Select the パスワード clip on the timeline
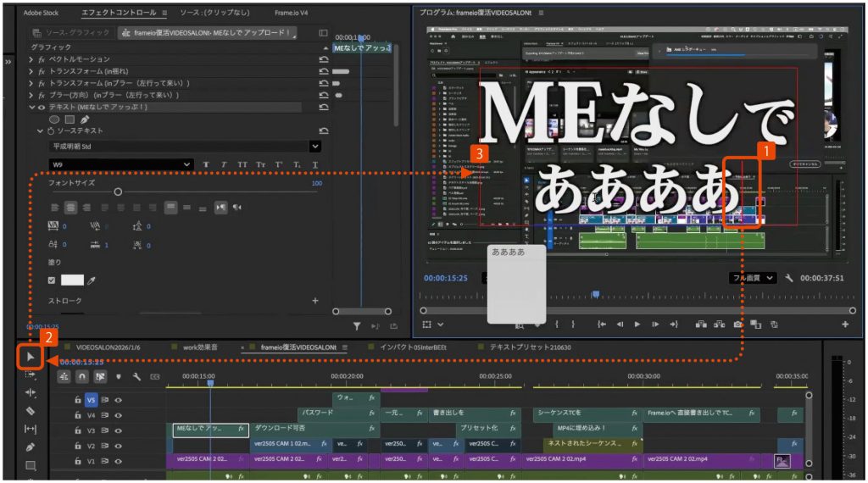Viewport: 868px width, 483px height. 318,414
